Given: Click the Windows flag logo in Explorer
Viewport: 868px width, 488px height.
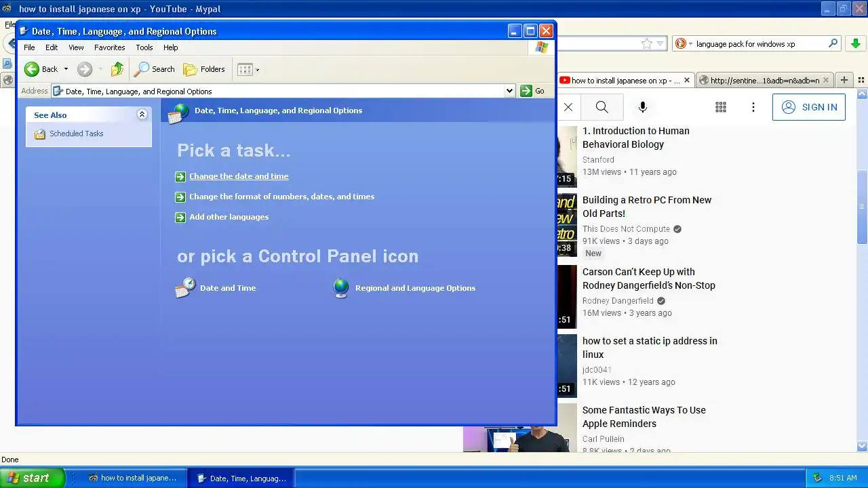Looking at the screenshot, I should (x=541, y=47).
